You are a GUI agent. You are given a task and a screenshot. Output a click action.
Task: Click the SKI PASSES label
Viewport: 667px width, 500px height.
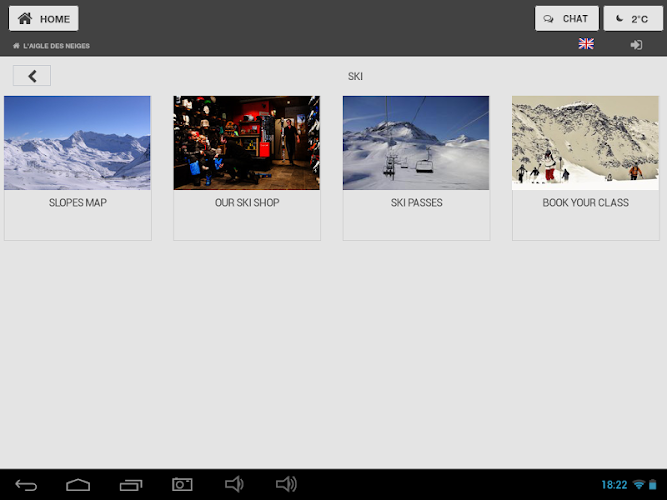pos(416,203)
